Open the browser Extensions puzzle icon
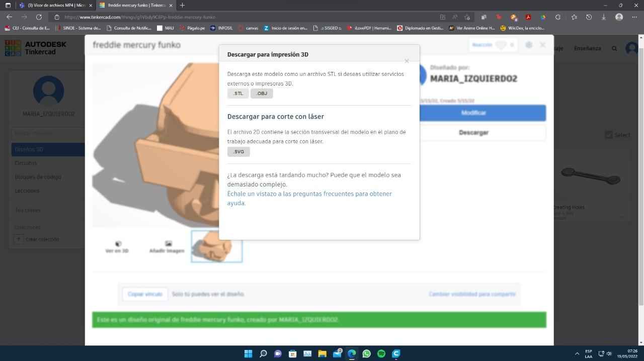644x361 pixels. pyautogui.click(x=558, y=17)
